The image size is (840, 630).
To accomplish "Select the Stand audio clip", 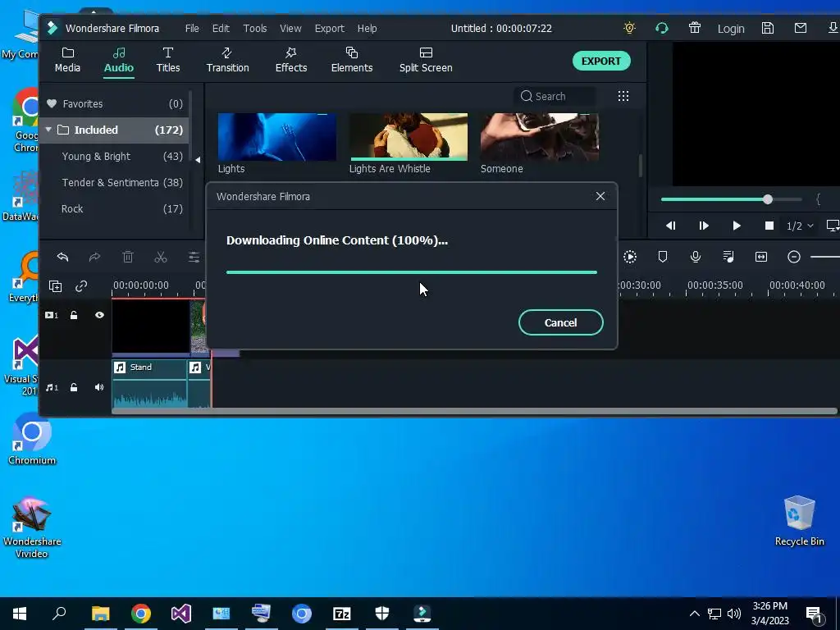I will (149, 384).
